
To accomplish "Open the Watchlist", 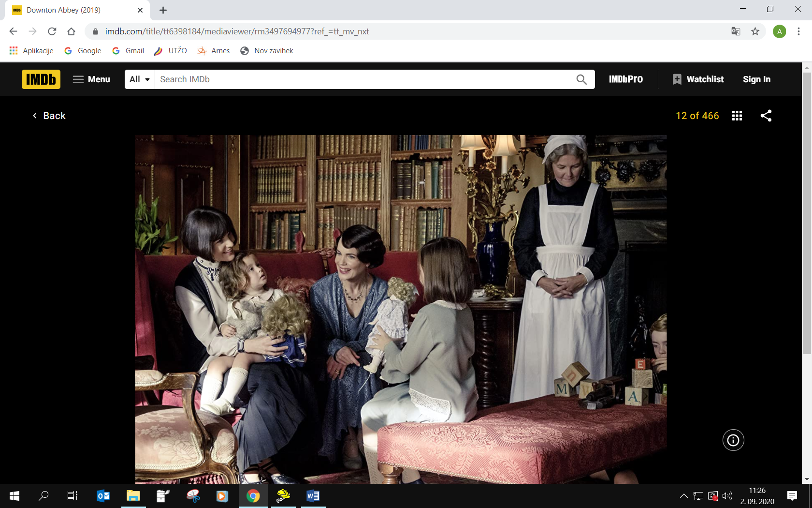I will click(x=698, y=79).
